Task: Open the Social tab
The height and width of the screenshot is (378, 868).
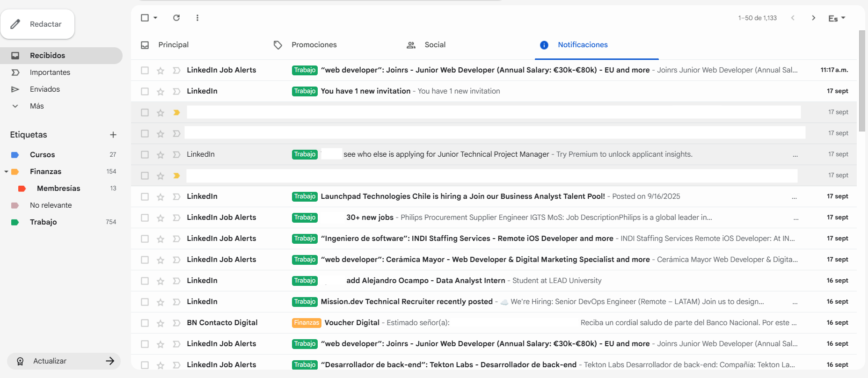Action: [434, 45]
